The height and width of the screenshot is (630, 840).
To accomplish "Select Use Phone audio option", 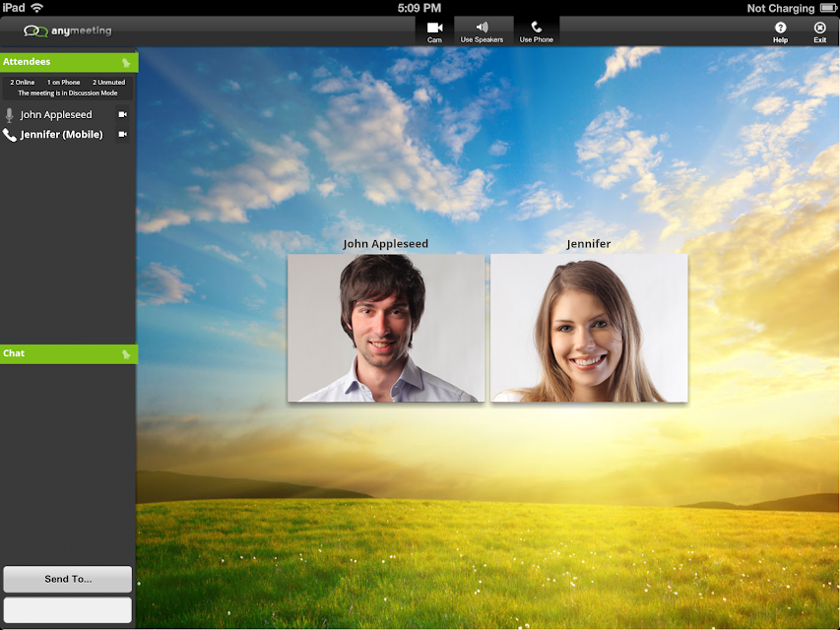I will (537, 31).
